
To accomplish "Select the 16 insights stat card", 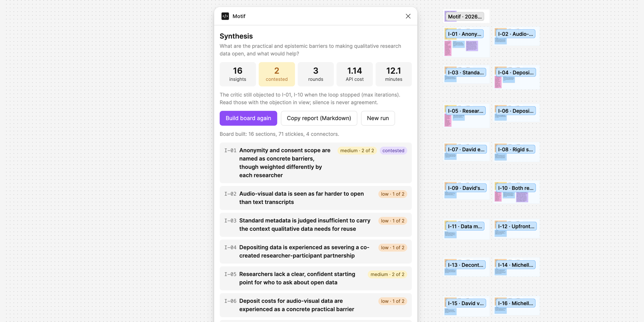I will [x=237, y=74].
